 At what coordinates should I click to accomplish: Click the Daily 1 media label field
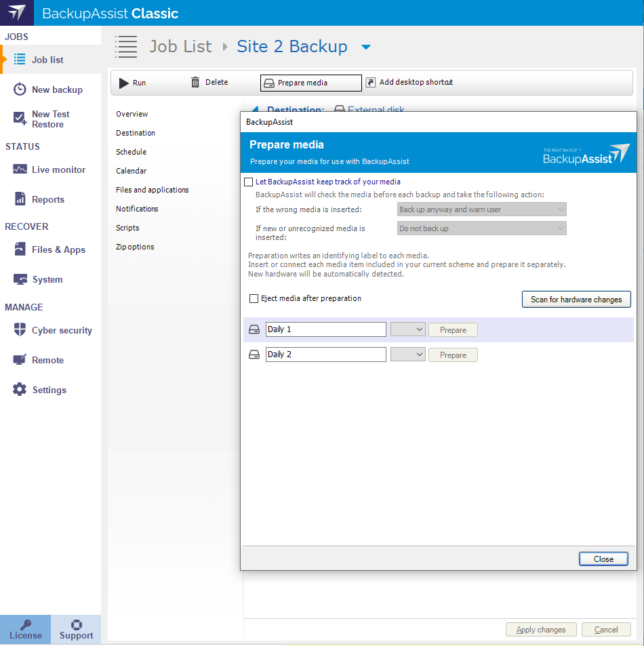click(x=325, y=329)
